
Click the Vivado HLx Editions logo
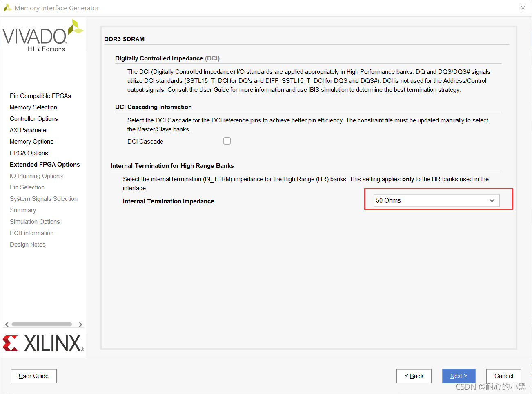(43, 36)
